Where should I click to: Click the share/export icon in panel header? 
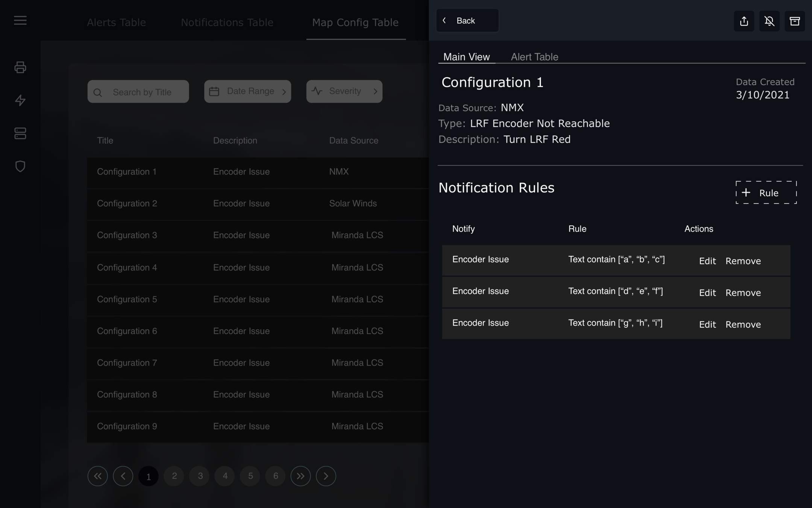point(744,21)
